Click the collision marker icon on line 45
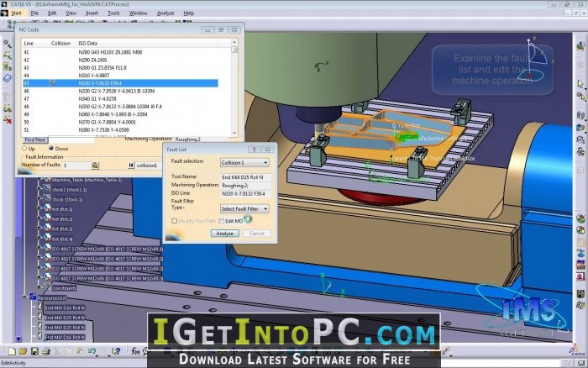588x368 pixels. coord(52,83)
